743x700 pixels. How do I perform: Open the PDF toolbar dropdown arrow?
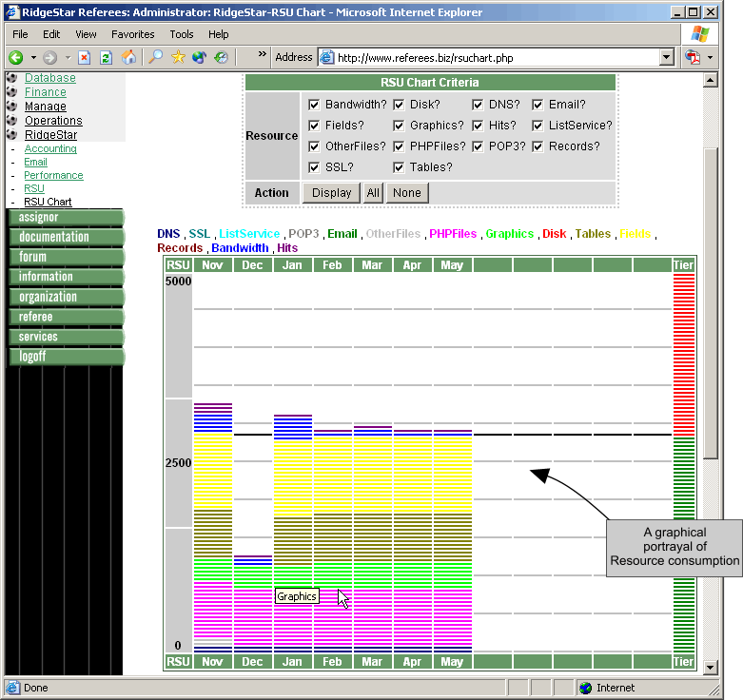pyautogui.click(x=710, y=58)
